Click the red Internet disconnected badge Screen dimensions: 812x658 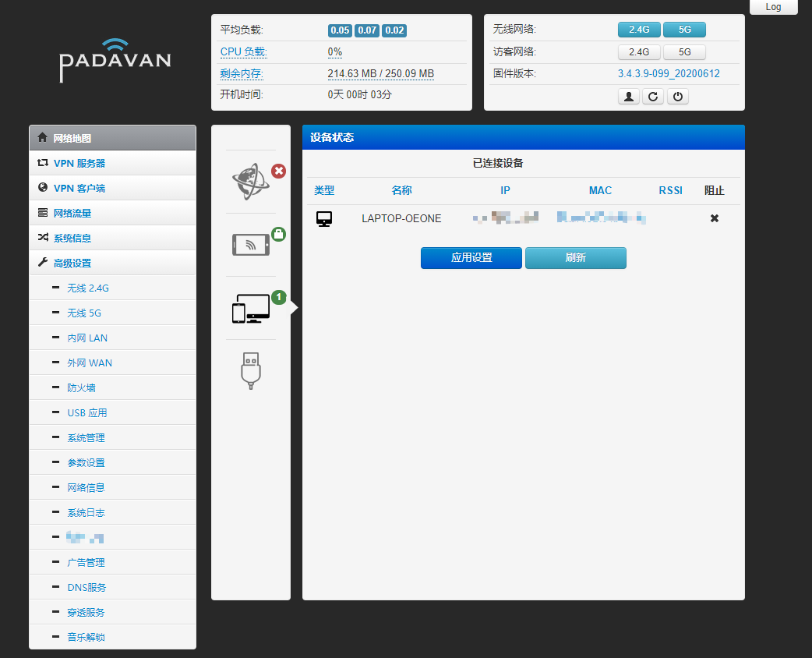tap(279, 171)
